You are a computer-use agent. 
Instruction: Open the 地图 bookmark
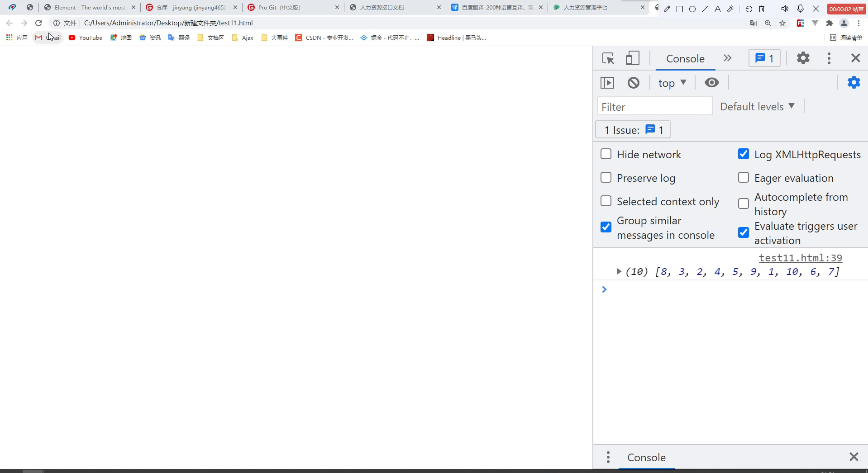point(121,38)
